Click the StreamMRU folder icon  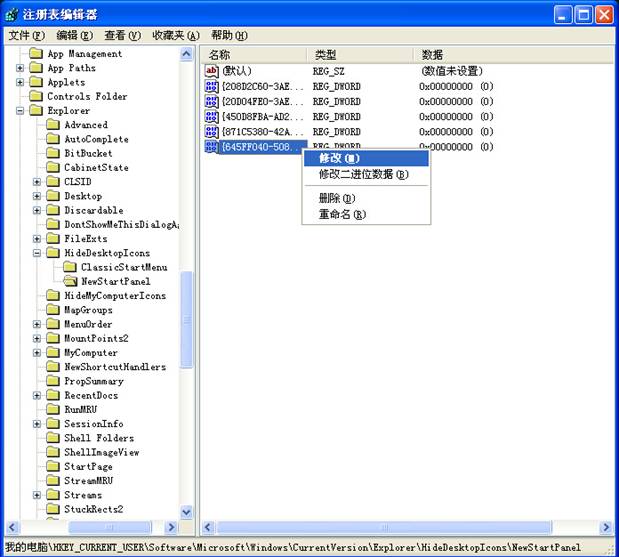tap(53, 480)
